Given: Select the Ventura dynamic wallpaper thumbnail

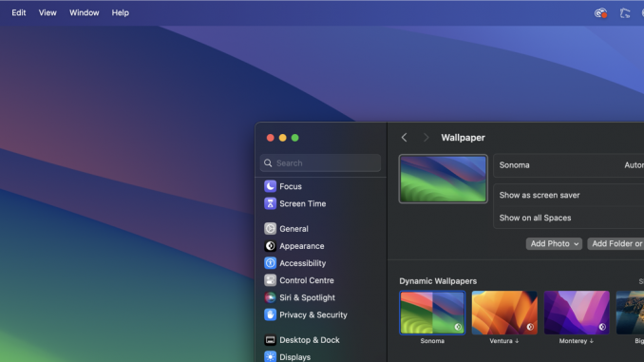Looking at the screenshot, I should click(504, 313).
